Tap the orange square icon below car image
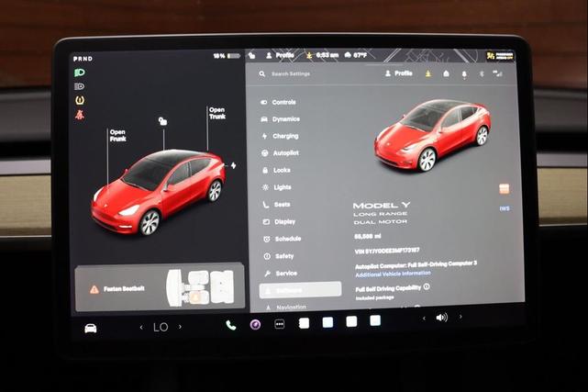The height and width of the screenshot is (392, 588). pos(504,189)
